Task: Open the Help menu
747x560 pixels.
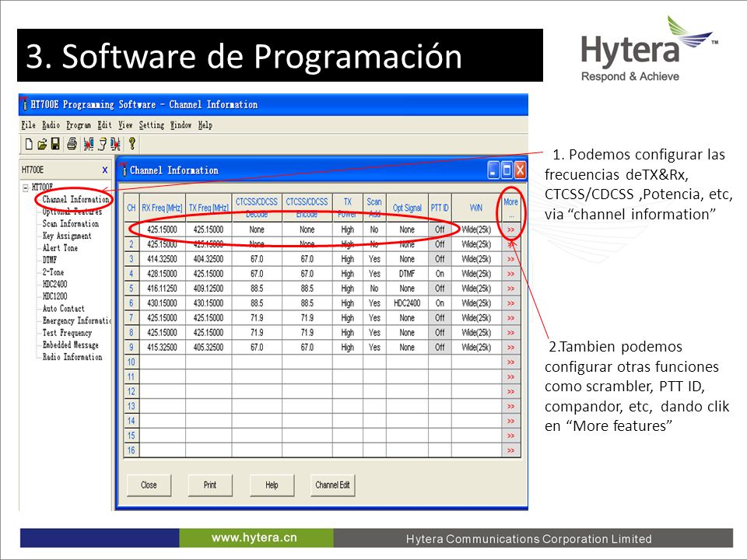Action: pyautogui.click(x=205, y=125)
